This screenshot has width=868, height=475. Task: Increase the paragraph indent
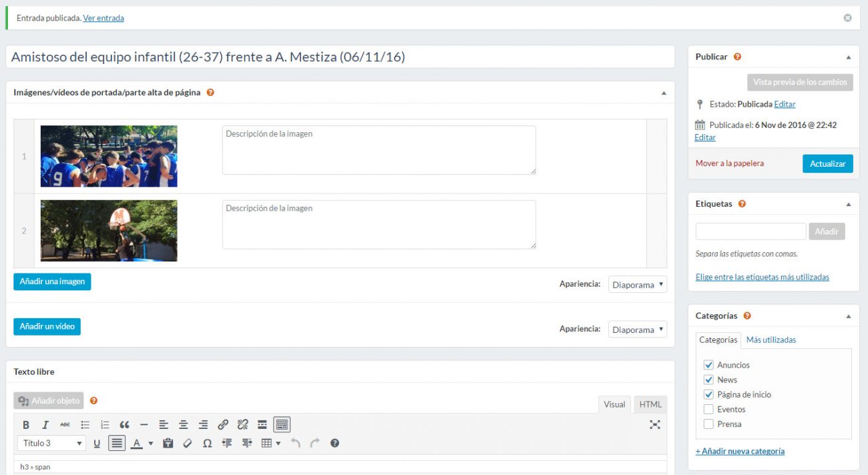pyautogui.click(x=247, y=443)
